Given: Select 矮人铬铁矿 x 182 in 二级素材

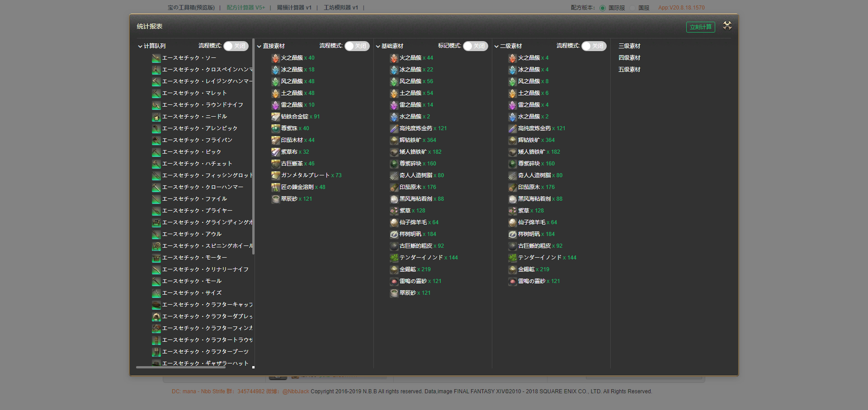Looking at the screenshot, I should 534,152.
